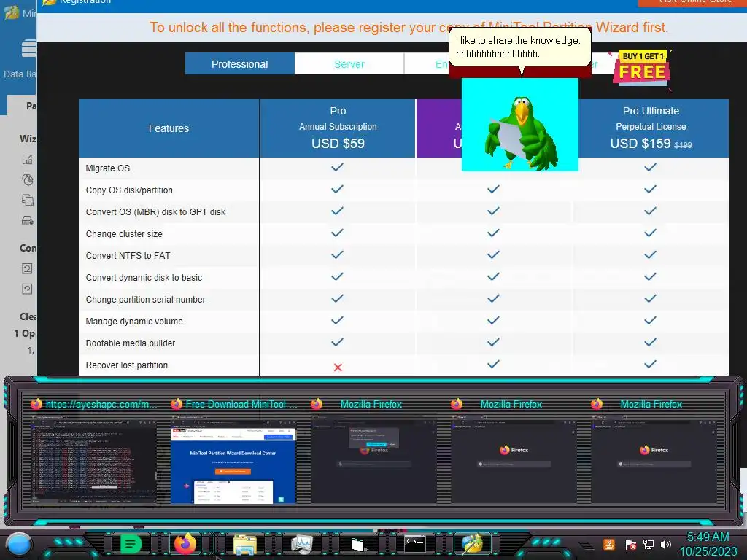Click the 'Change cluster size' row label
The width and height of the screenshot is (747, 560).
[124, 234]
